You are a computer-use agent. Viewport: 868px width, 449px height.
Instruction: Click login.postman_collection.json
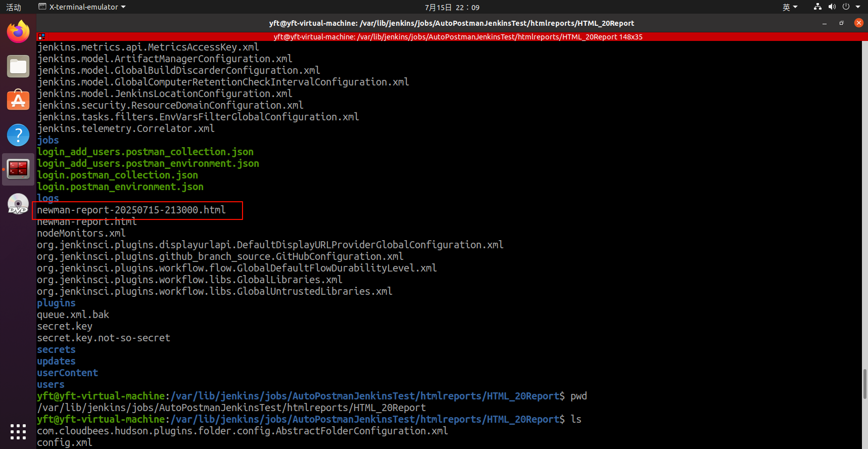pos(118,175)
